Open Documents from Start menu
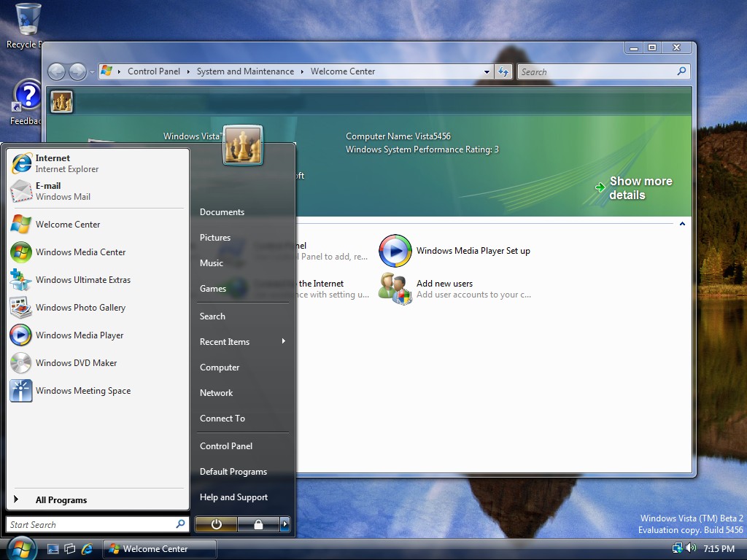Screen dimensions: 747x560 [243, 212]
